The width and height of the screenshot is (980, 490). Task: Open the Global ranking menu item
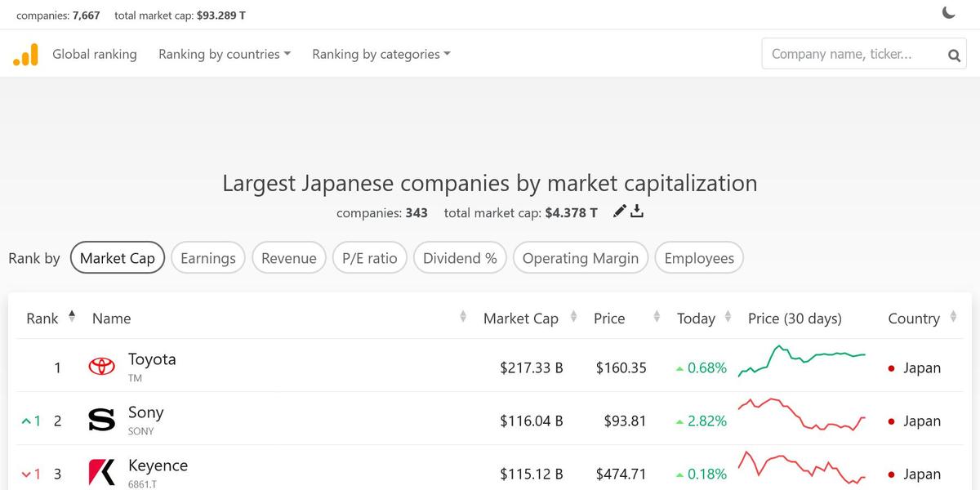94,54
